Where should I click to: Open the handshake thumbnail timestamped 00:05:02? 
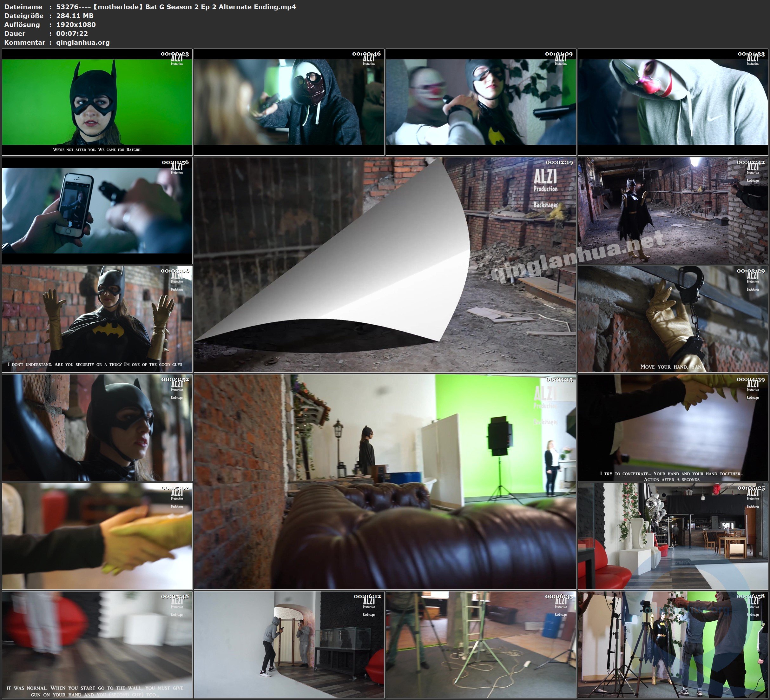pyautogui.click(x=97, y=536)
